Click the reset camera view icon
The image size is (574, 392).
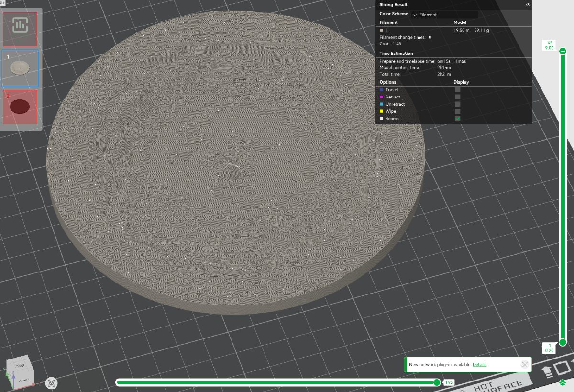click(52, 382)
